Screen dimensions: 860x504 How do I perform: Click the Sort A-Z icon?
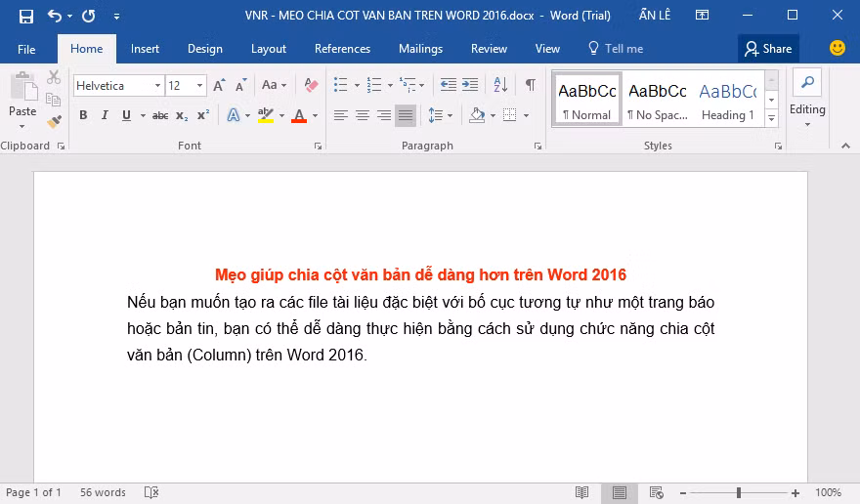499,86
